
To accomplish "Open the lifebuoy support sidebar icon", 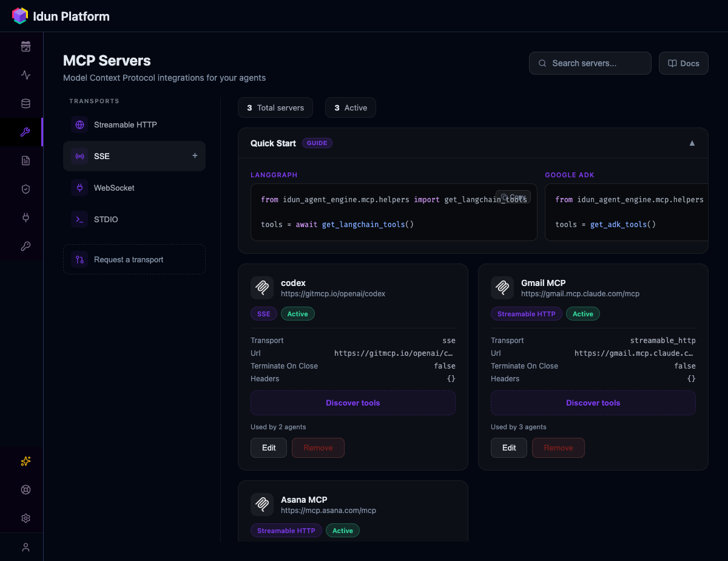I will pyautogui.click(x=25, y=490).
